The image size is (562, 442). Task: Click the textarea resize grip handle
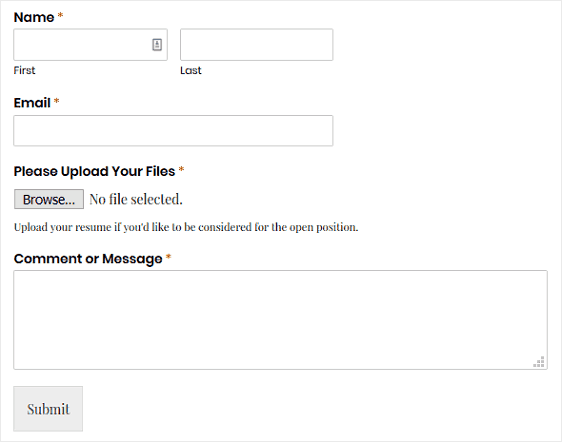pyautogui.click(x=539, y=362)
